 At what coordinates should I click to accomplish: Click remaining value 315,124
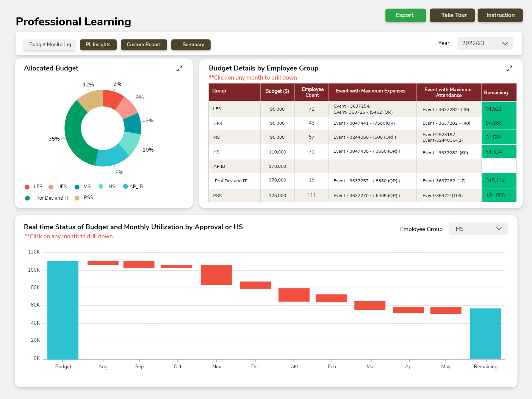pos(499,181)
